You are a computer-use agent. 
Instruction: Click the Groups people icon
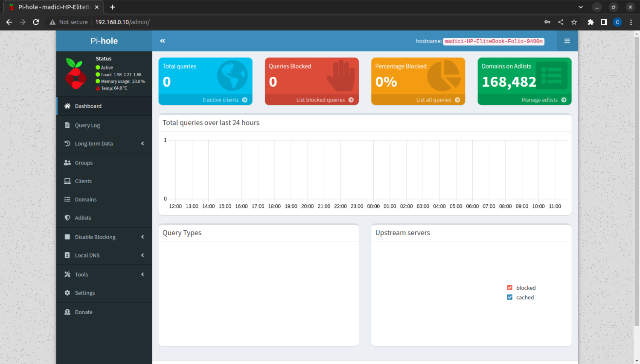tap(67, 163)
